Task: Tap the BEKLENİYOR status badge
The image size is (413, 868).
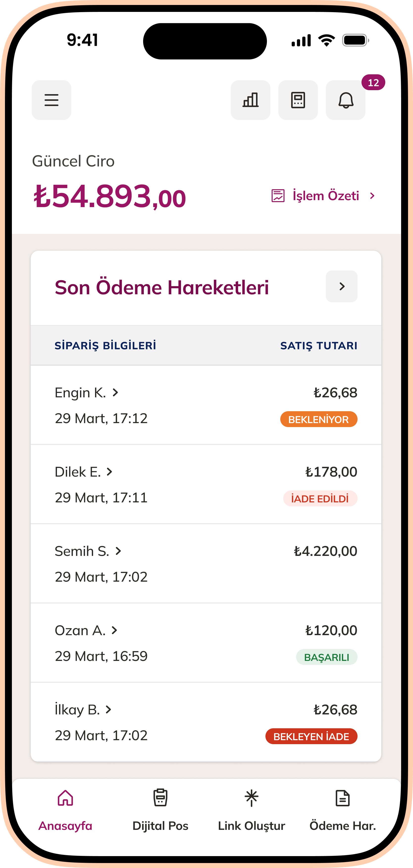Action: 319,420
